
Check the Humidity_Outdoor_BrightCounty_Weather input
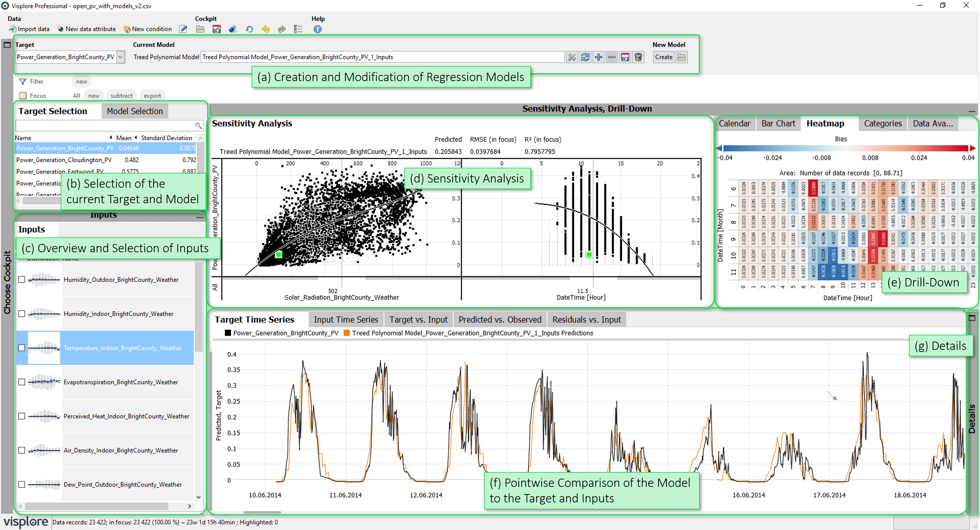(x=22, y=279)
